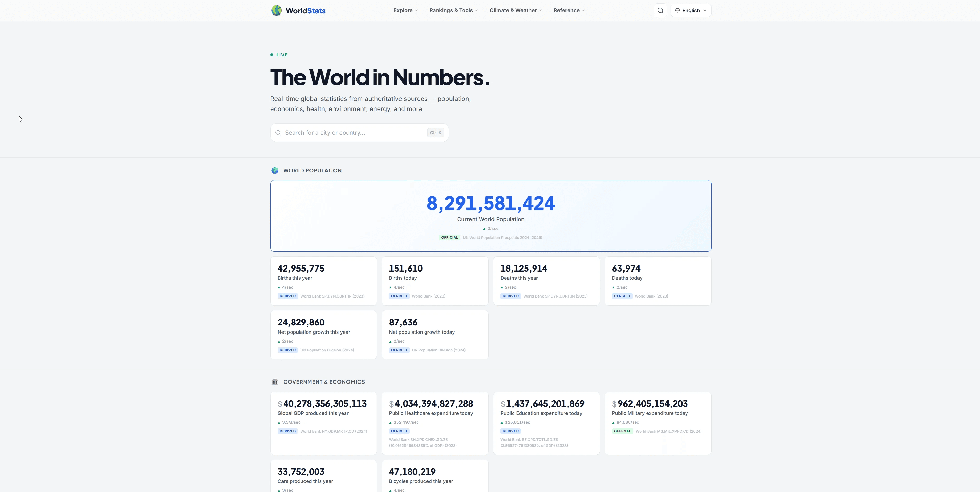This screenshot has height=492, width=980.
Task: Click World Bank SP.DYN.CBRT.IN (2023) source text
Action: [x=332, y=296]
